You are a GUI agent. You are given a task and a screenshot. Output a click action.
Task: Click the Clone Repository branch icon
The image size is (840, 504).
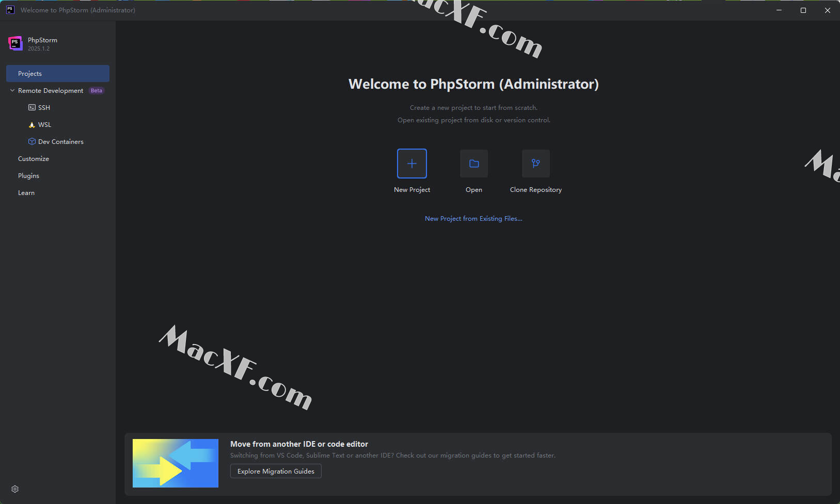click(x=536, y=164)
